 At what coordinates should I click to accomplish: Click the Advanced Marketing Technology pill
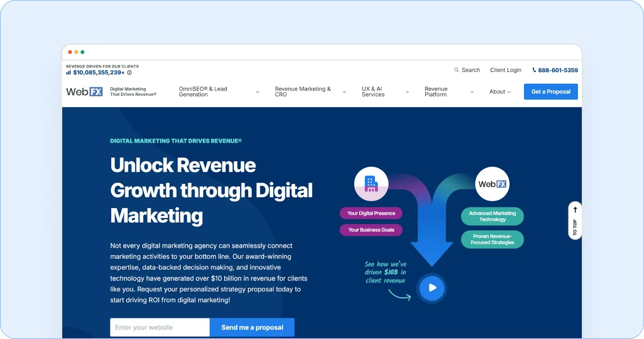(x=492, y=216)
